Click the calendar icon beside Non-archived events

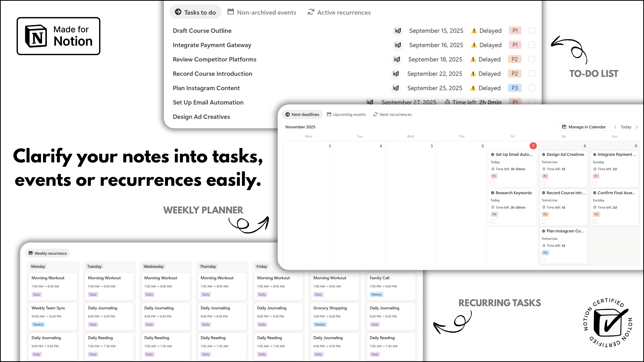click(230, 12)
